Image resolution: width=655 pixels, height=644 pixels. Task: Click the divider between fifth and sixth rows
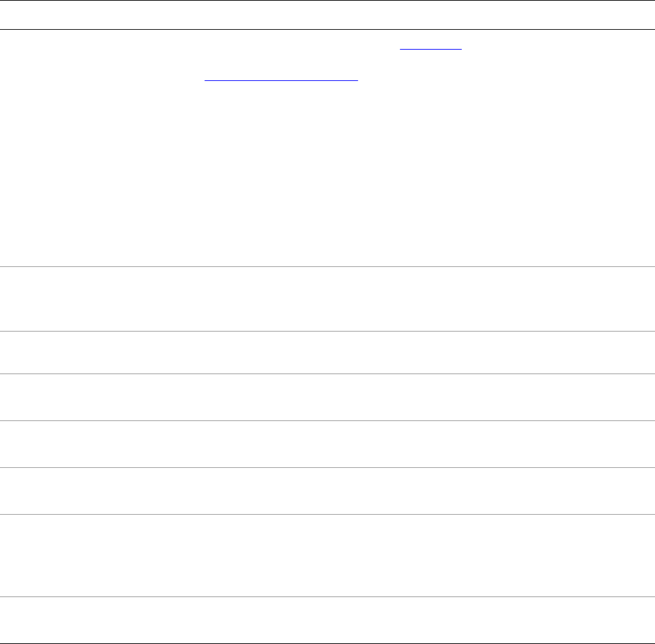click(x=327, y=467)
